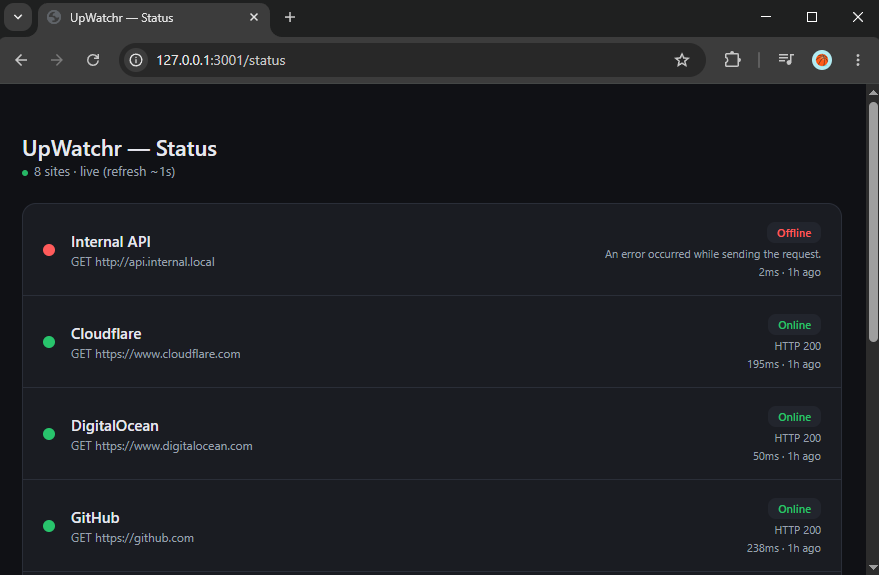Click the Offline badge for Internal API
Image resolution: width=879 pixels, height=575 pixels.
click(794, 233)
